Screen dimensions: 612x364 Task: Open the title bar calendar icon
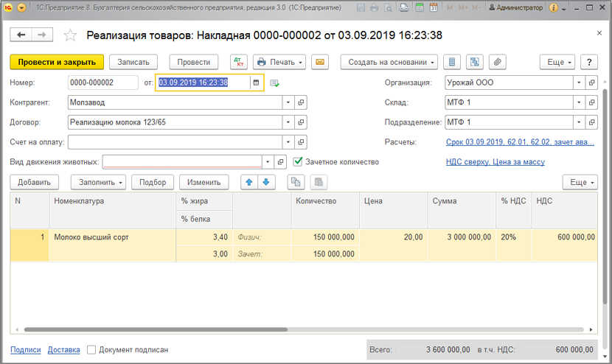[x=434, y=7]
